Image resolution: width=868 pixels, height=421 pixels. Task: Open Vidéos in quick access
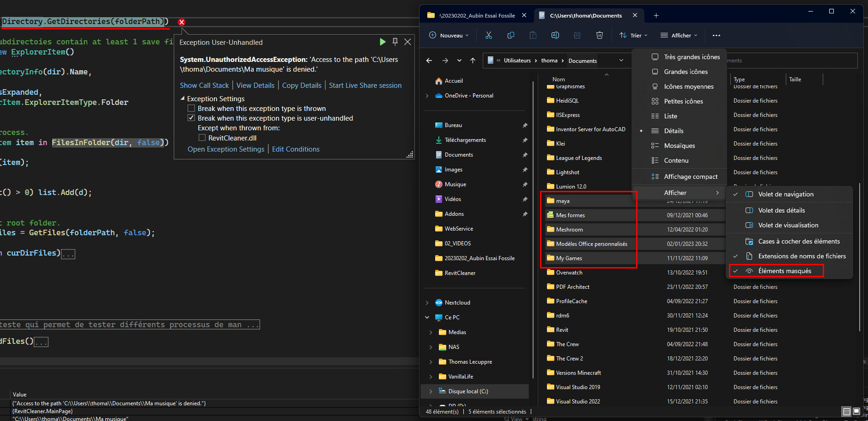(x=453, y=199)
